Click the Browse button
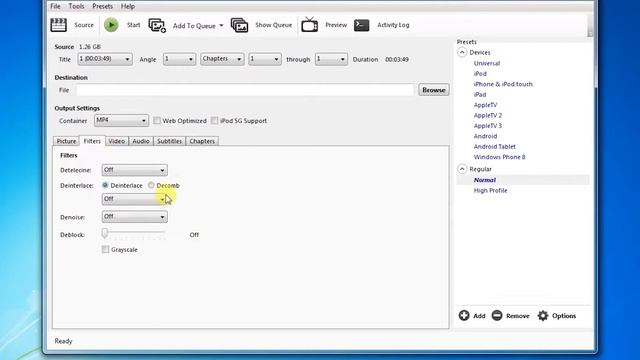 433,90
